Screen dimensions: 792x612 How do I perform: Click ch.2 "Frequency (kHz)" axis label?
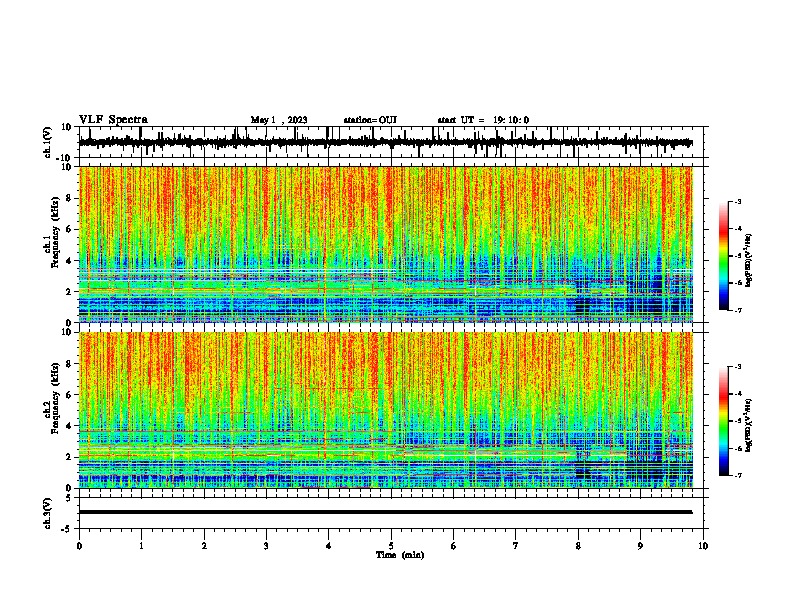click(55, 398)
